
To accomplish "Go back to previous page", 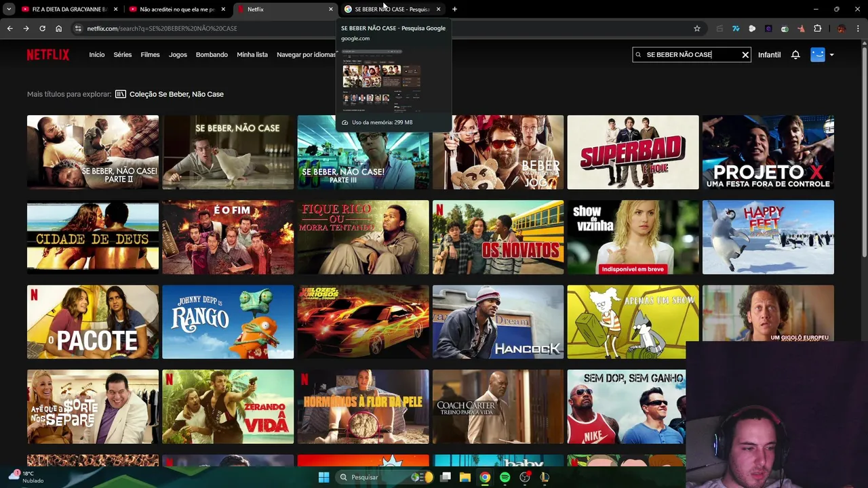I will pos(9,28).
